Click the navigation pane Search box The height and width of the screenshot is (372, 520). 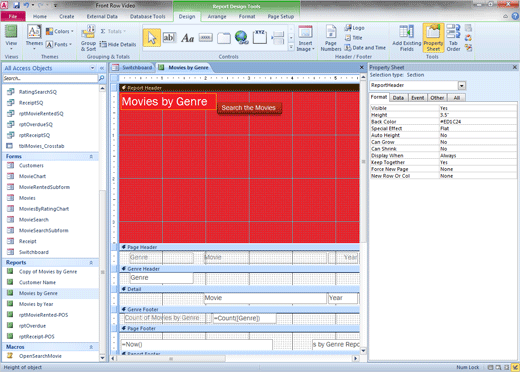click(x=50, y=78)
